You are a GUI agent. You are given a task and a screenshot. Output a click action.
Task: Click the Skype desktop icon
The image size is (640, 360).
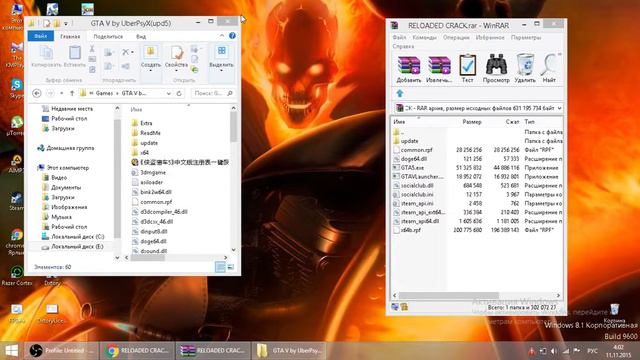[x=16, y=89]
